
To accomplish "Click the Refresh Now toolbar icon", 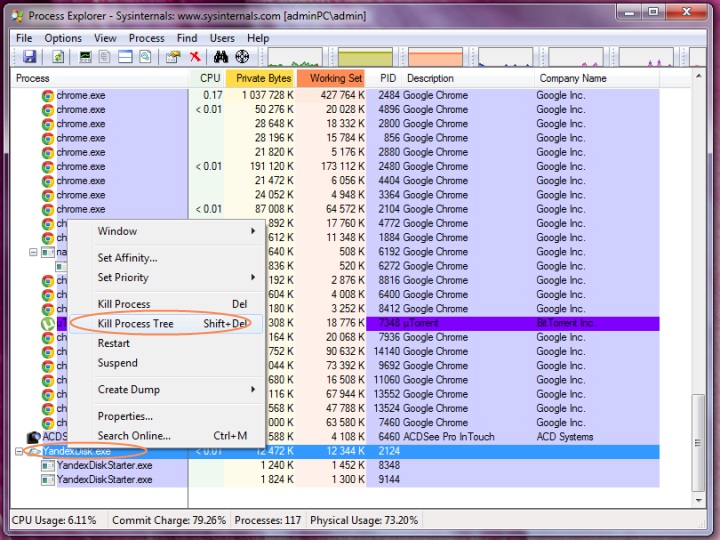I will point(58,56).
